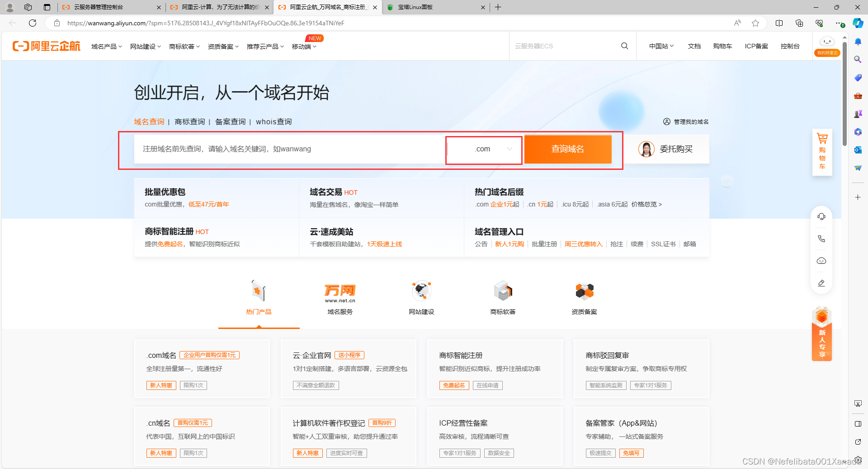
Task: Switch to 云服务器管理控制台 browser tab
Action: click(111, 7)
